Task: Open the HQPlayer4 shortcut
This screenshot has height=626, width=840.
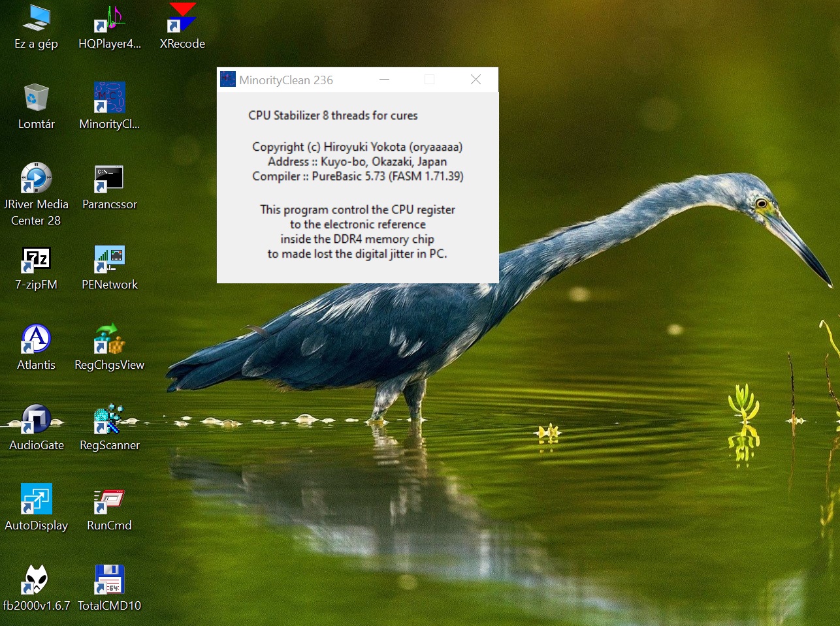Action: (109, 18)
